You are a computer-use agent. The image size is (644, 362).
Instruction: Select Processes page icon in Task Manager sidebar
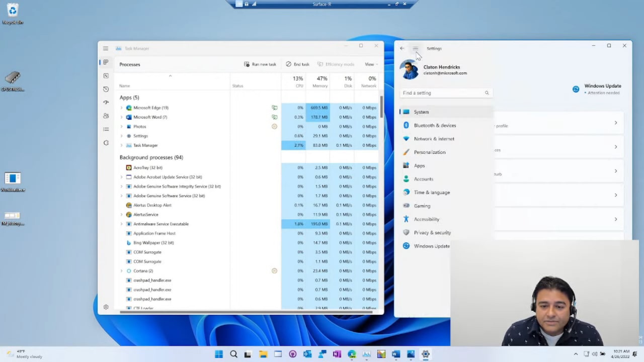[106, 62]
